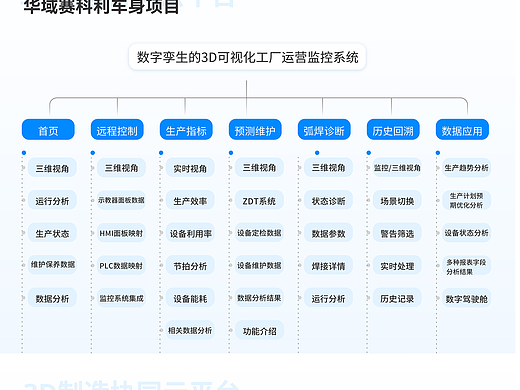This screenshot has height=390, width=520.
Task: Click the 数据应用 module header
Action: tap(462, 130)
